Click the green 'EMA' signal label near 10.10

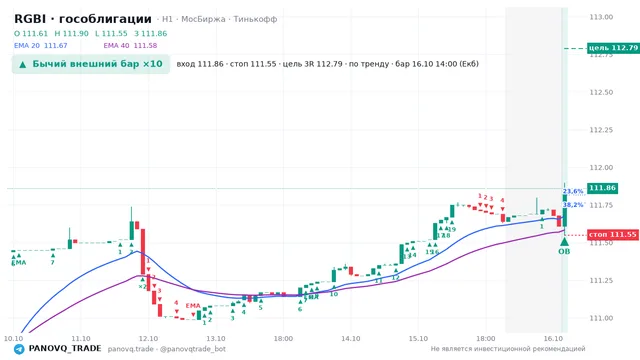19,262
